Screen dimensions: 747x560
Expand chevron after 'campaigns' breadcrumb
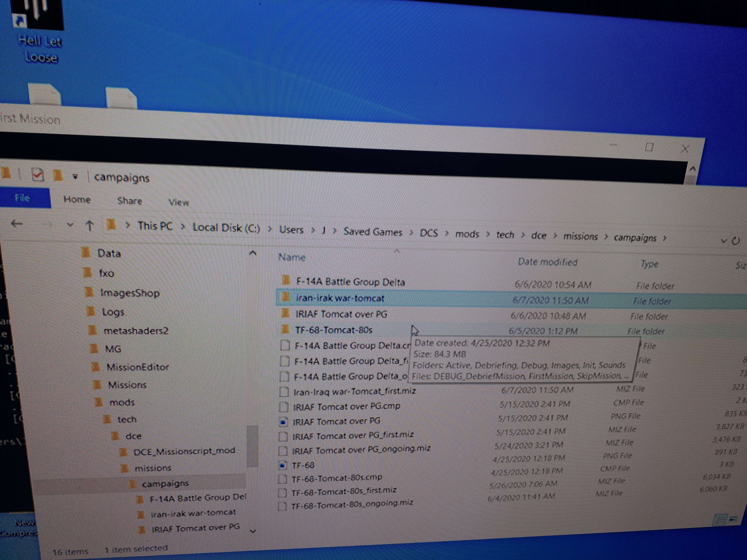pyautogui.click(x=664, y=239)
